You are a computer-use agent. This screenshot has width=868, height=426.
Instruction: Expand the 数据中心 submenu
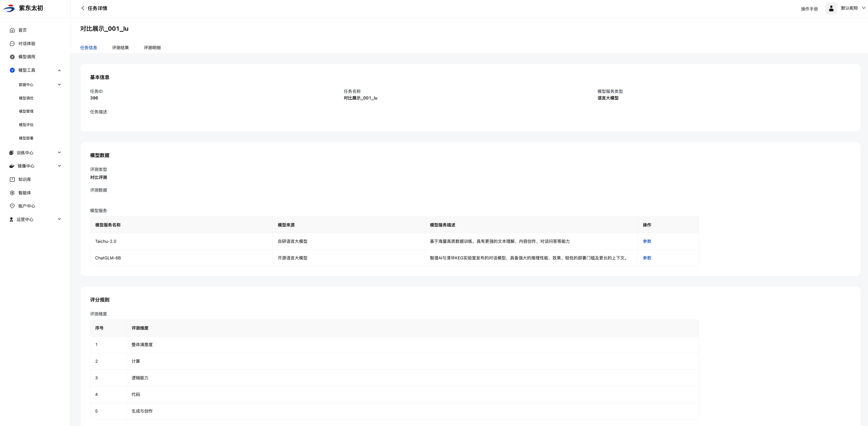(x=59, y=85)
